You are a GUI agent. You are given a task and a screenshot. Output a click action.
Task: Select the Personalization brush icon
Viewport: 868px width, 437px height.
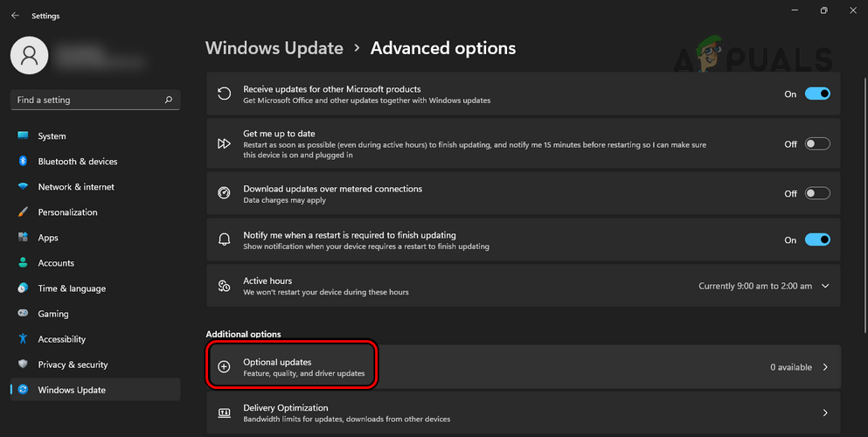[23, 212]
